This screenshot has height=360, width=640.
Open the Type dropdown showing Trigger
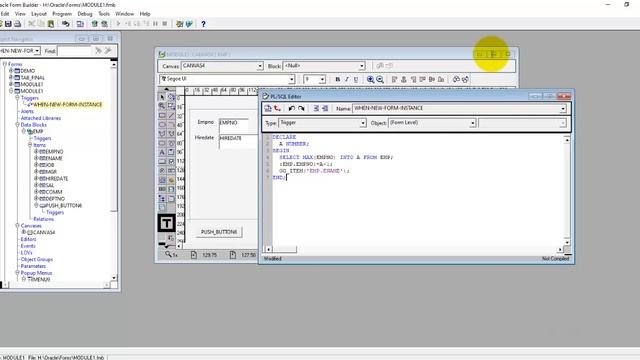362,123
